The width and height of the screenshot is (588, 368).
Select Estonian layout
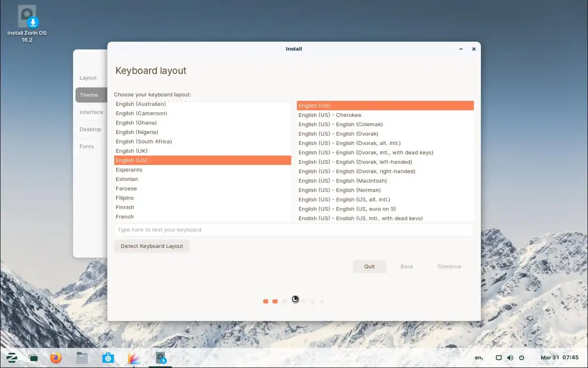[203, 179]
